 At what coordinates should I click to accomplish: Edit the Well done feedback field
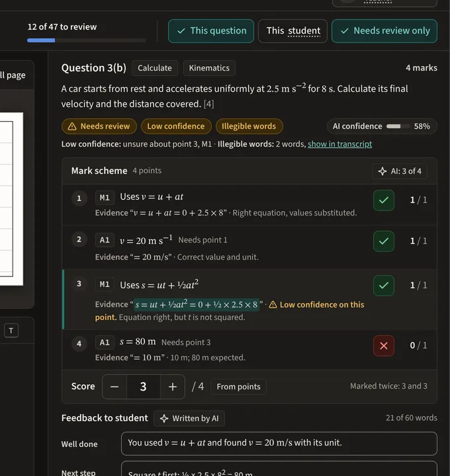coord(279,444)
